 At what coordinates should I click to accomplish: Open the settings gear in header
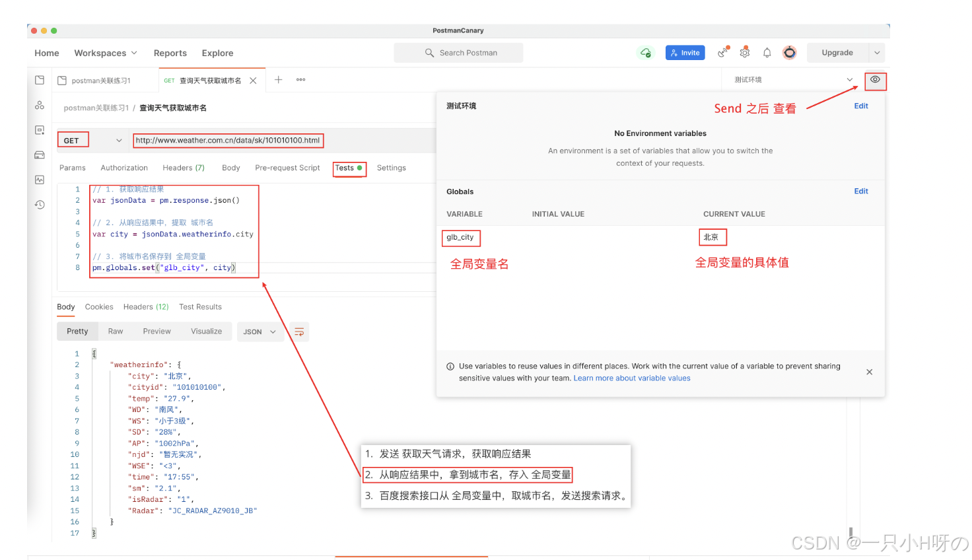click(745, 53)
